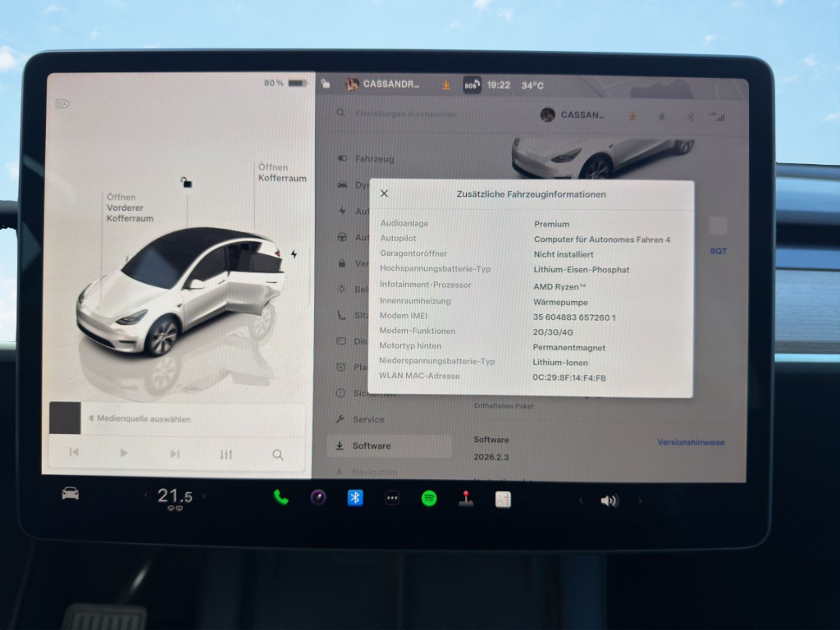
Task: Tap the orange update icon in the settings header
Action: click(632, 116)
